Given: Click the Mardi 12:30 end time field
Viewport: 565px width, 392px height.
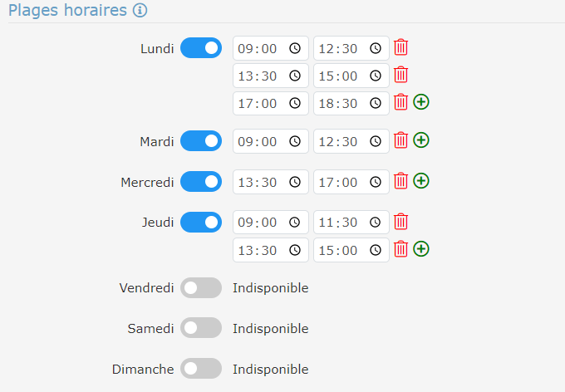Looking at the screenshot, I should pos(340,141).
